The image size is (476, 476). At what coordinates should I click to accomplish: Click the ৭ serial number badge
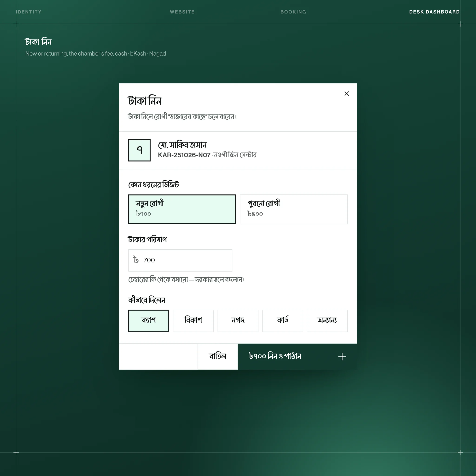139,150
